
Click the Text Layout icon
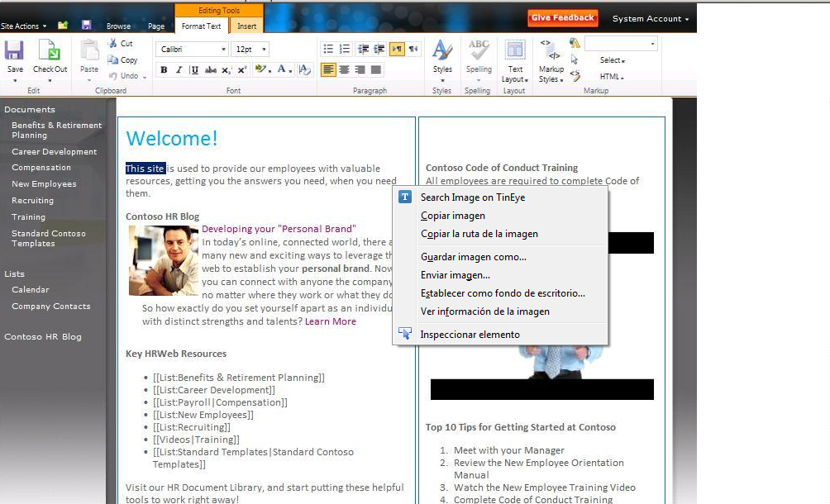pos(514,50)
